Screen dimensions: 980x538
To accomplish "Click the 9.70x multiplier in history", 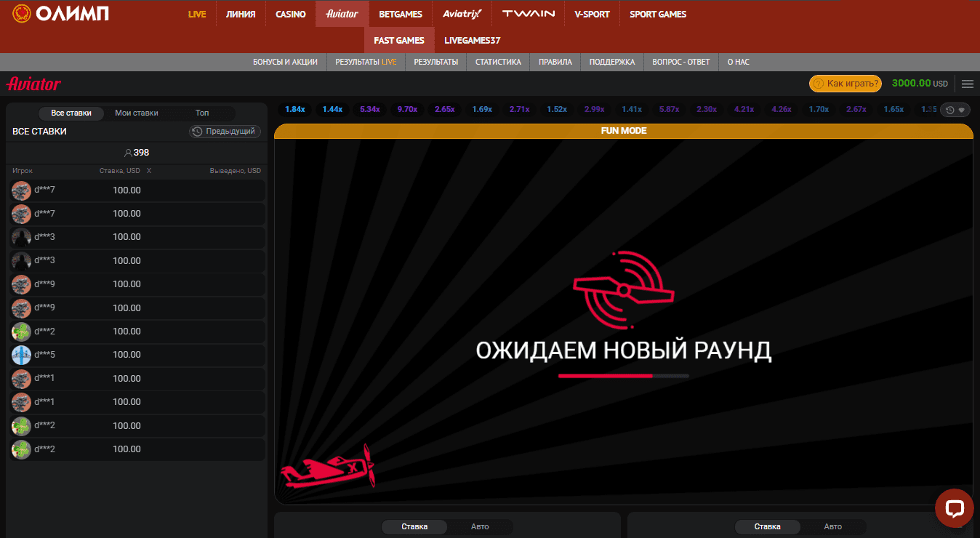I will 407,110.
